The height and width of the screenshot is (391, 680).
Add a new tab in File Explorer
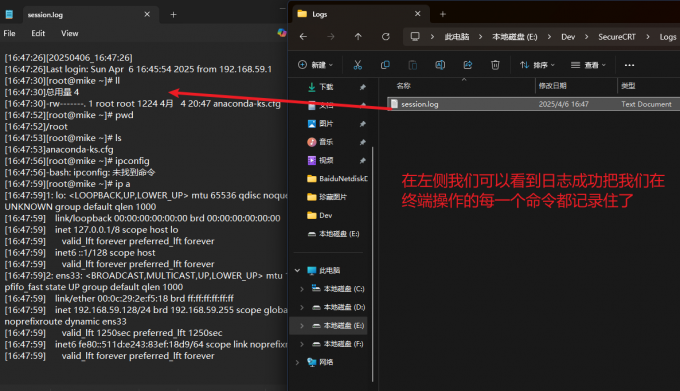443,14
